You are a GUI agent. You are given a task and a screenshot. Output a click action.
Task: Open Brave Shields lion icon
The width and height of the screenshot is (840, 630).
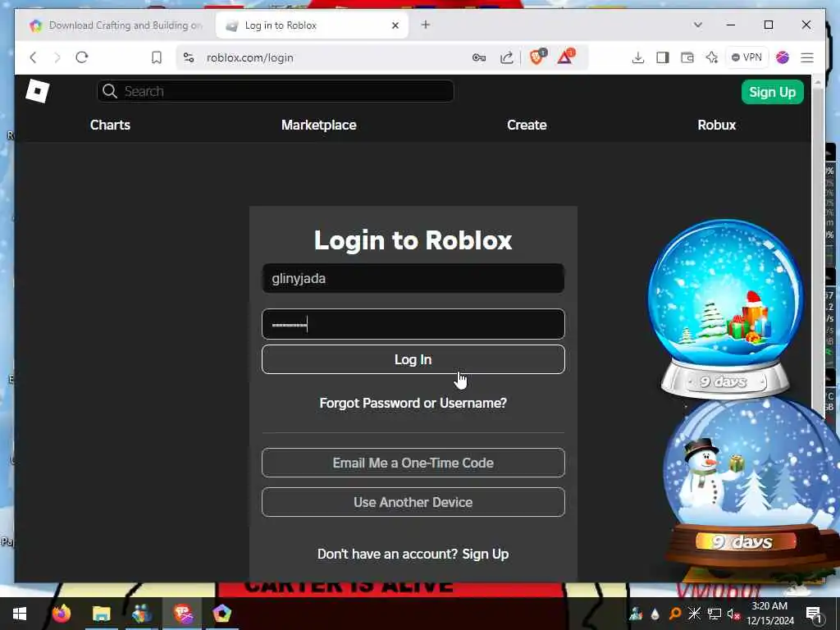536,57
